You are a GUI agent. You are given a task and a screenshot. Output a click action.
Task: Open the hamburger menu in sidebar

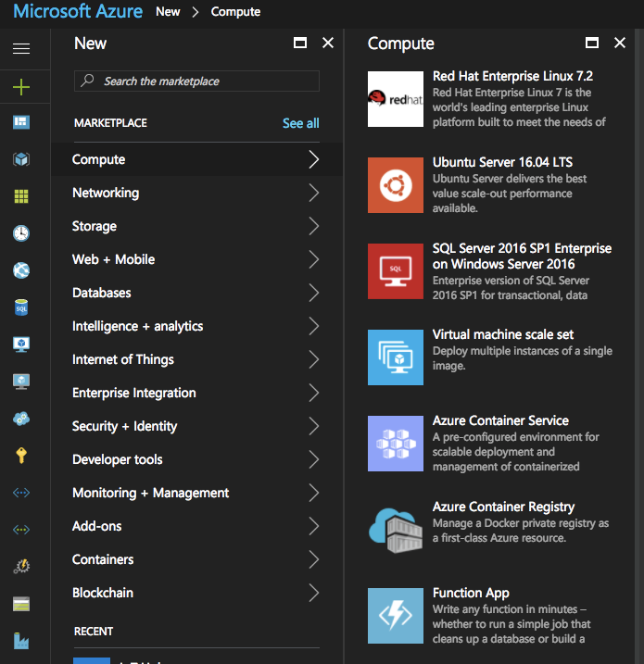tap(21, 49)
